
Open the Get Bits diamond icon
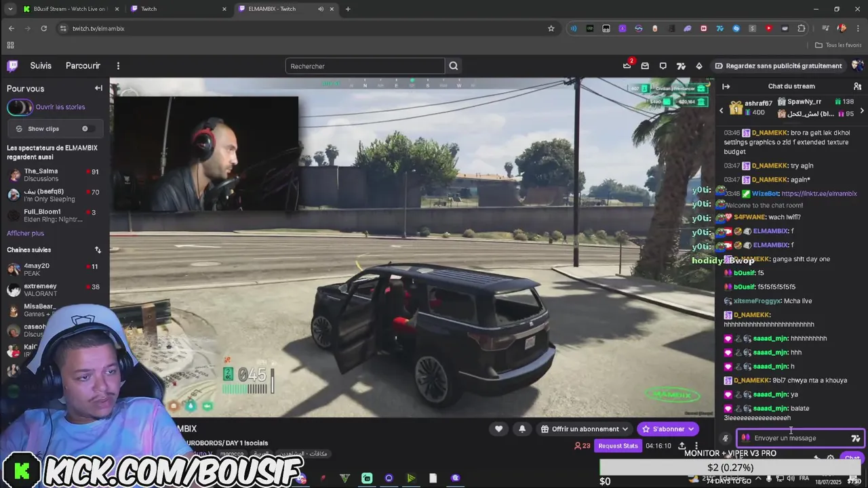(699, 66)
